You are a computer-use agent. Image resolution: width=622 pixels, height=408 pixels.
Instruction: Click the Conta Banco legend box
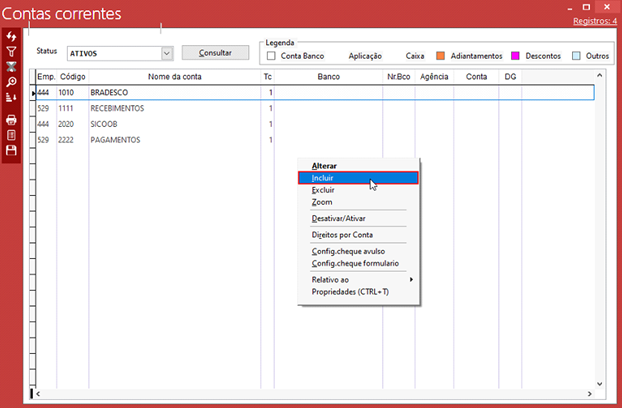272,56
